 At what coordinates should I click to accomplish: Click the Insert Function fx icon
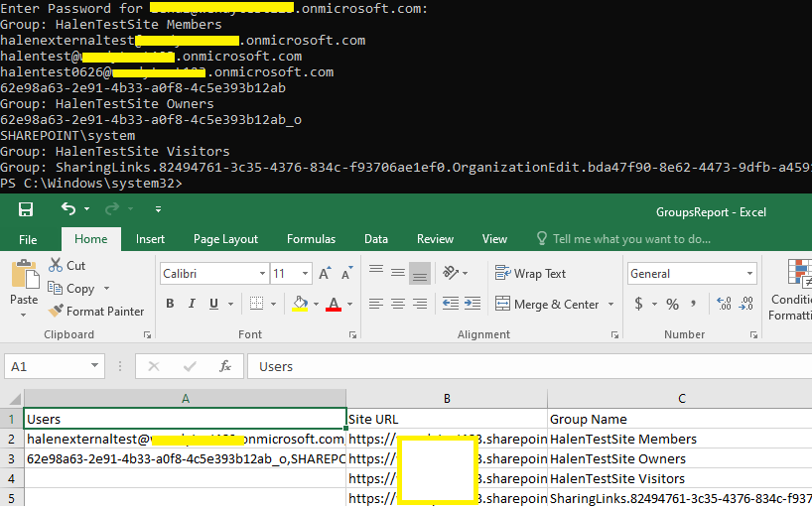pyautogui.click(x=225, y=366)
